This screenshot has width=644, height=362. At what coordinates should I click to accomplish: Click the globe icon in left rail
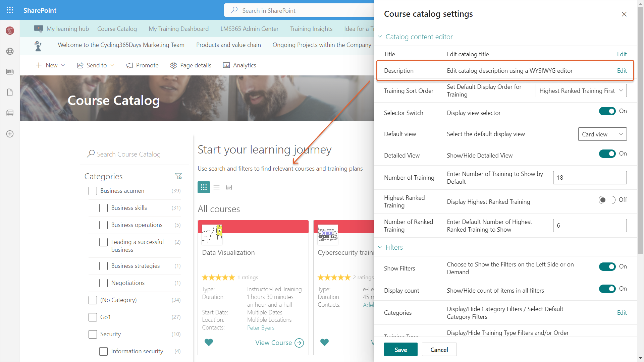tap(10, 51)
